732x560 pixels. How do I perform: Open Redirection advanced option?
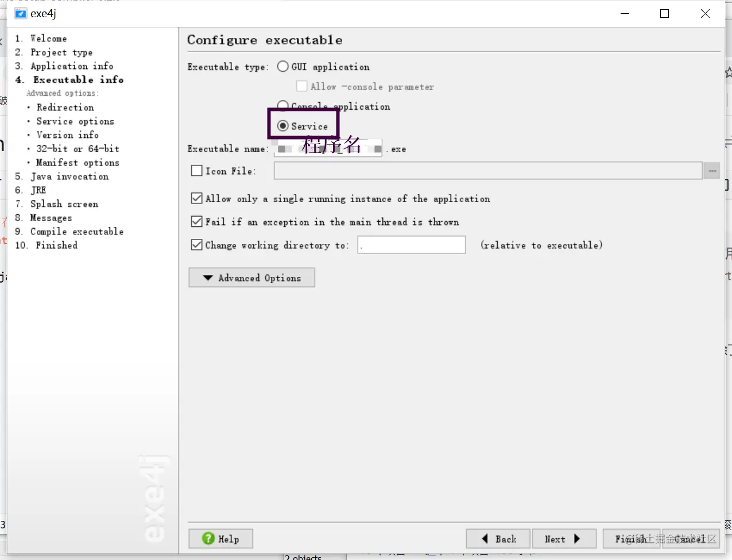point(65,107)
